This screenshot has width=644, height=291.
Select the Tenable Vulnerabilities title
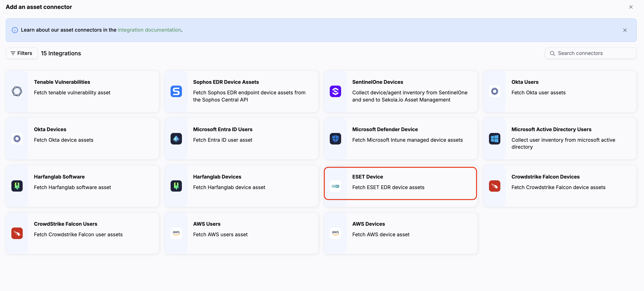coord(62,82)
